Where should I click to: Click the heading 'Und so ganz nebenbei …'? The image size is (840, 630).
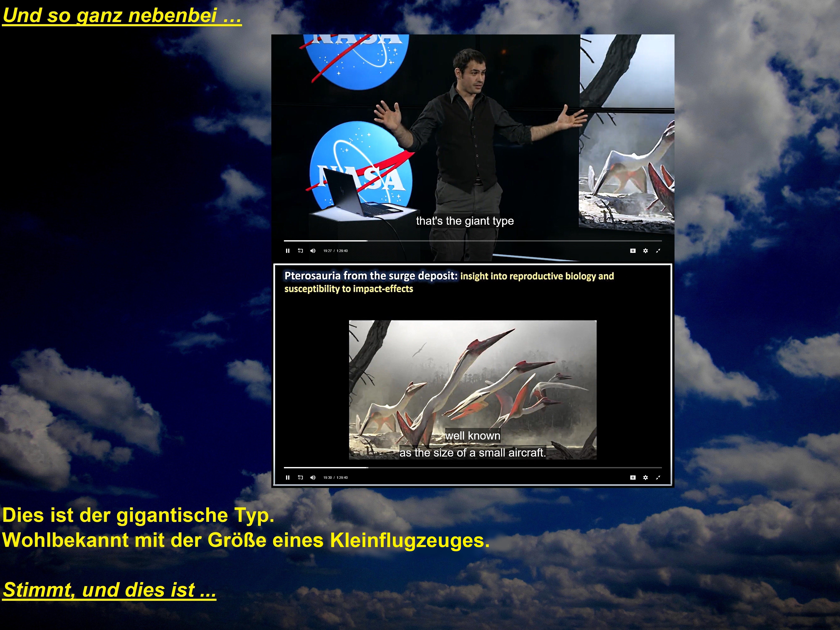tap(122, 16)
